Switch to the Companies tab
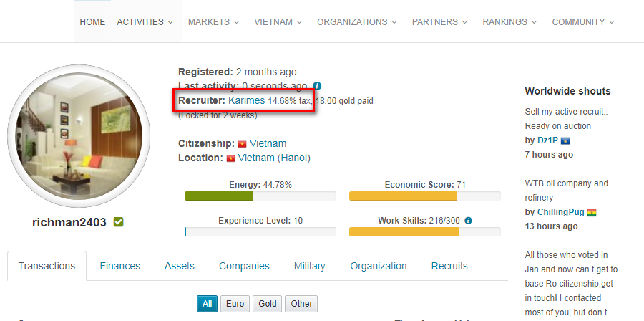644x321 pixels. pos(244,266)
